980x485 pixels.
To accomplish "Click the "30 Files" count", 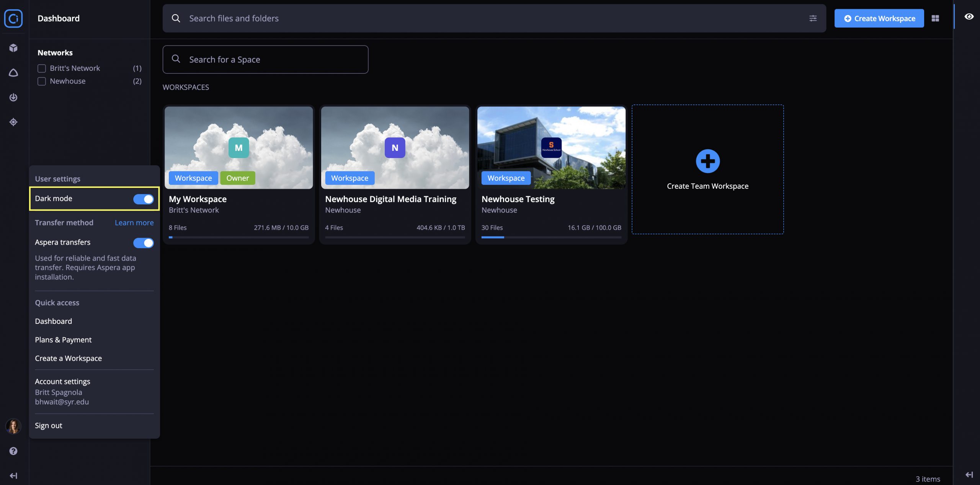I will coord(492,228).
